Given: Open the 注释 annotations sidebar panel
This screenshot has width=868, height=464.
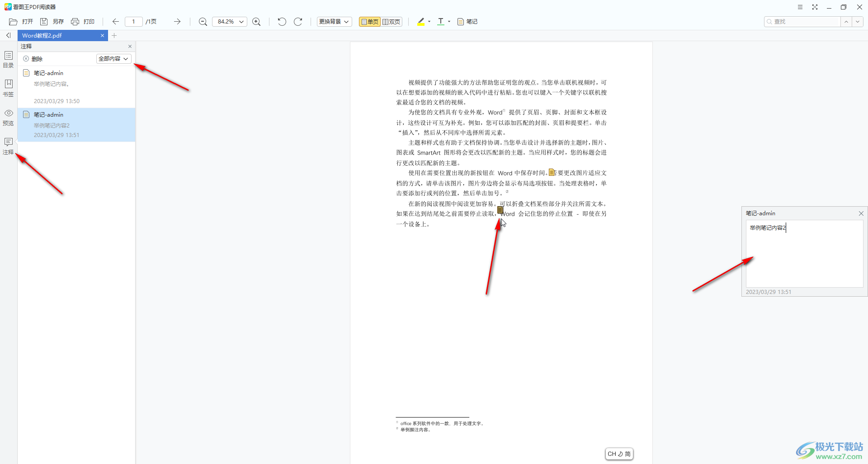Looking at the screenshot, I should click(x=8, y=146).
